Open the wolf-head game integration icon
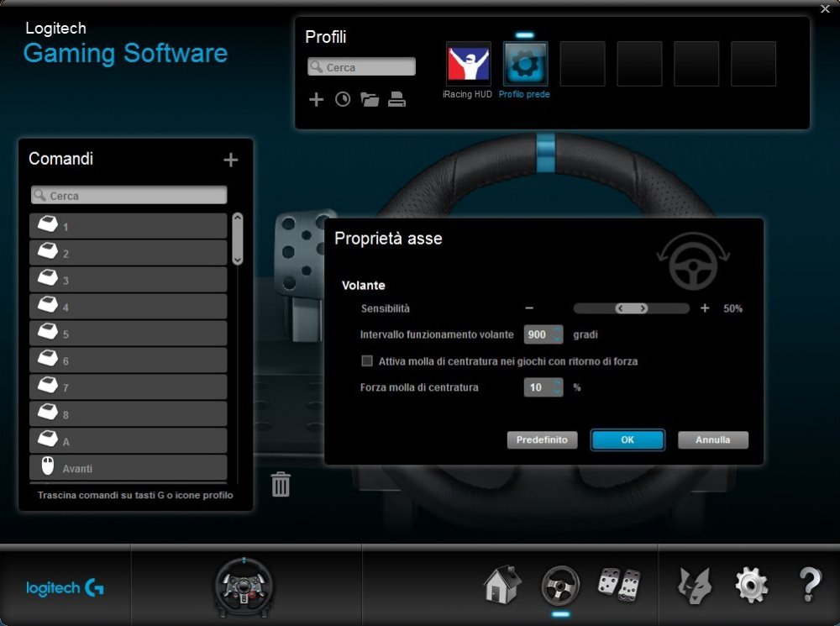 coord(695,586)
